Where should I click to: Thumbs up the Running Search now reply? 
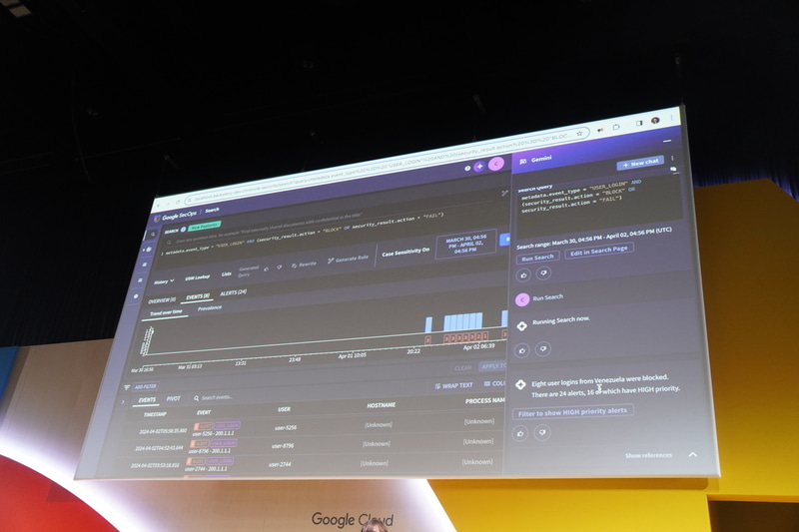[521, 350]
